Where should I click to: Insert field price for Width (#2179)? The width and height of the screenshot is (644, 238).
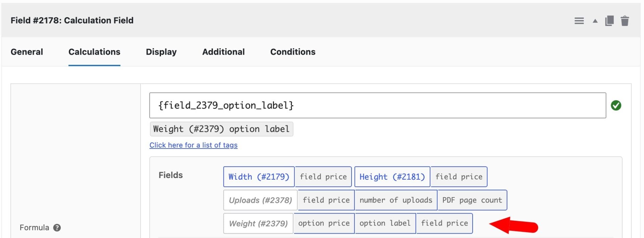tap(323, 177)
